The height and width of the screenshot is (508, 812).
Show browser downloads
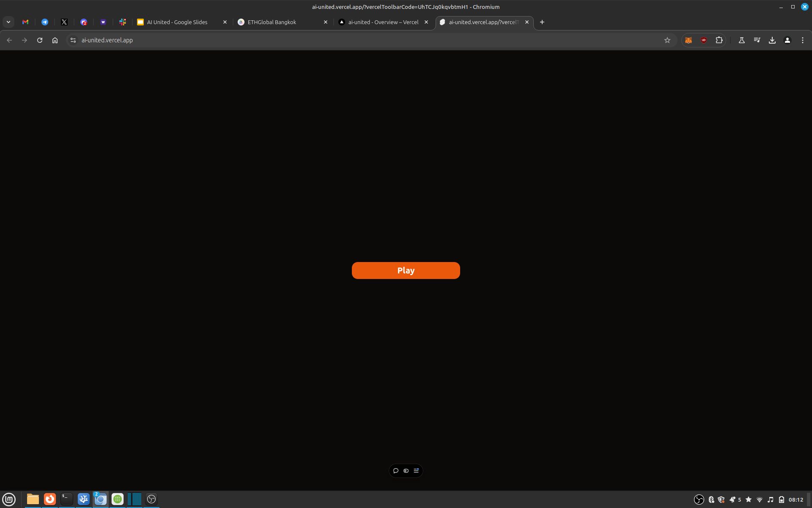[772, 40]
